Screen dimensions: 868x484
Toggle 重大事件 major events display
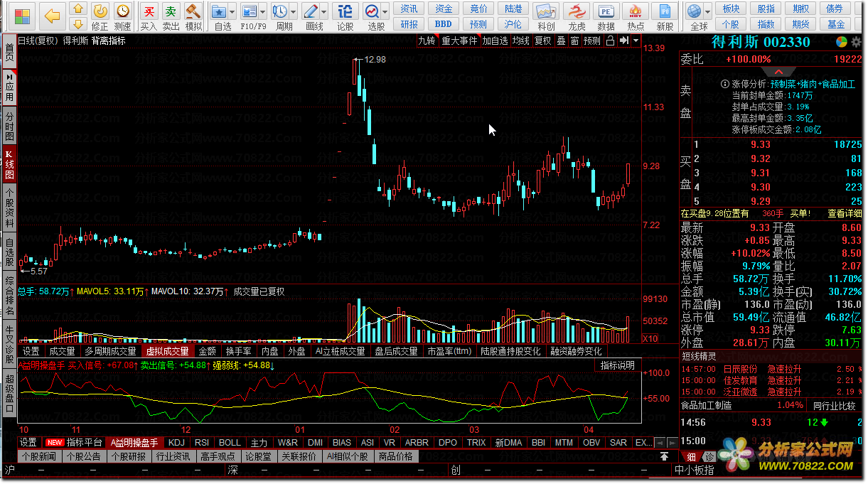pyautogui.click(x=459, y=41)
